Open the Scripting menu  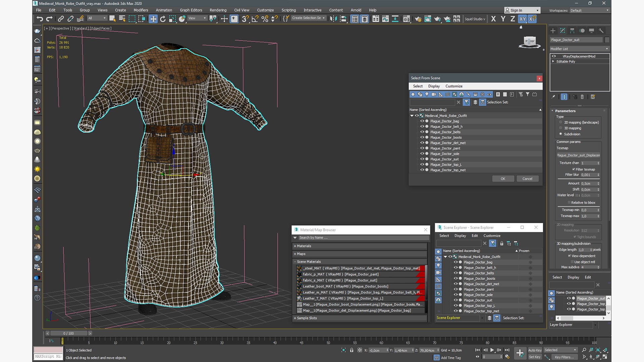tap(288, 10)
